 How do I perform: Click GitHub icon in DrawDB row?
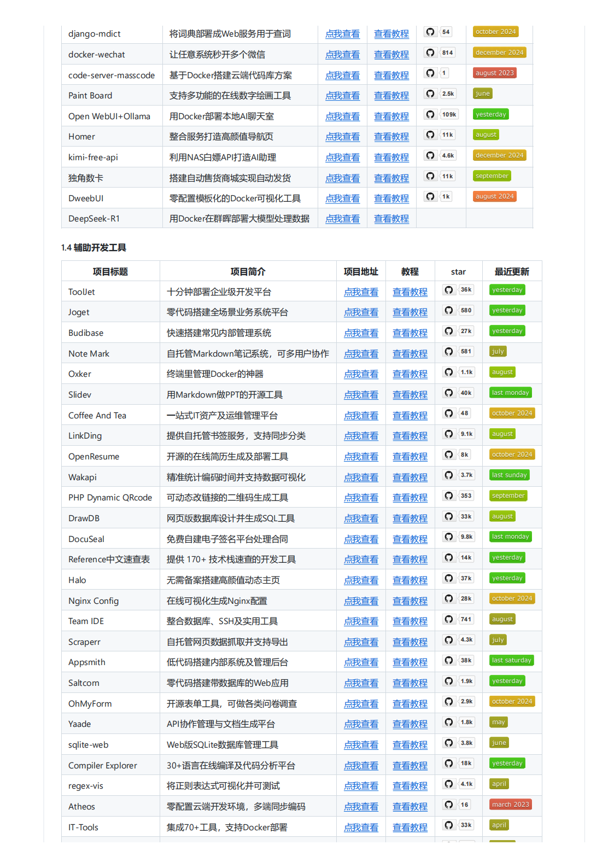coord(449,516)
